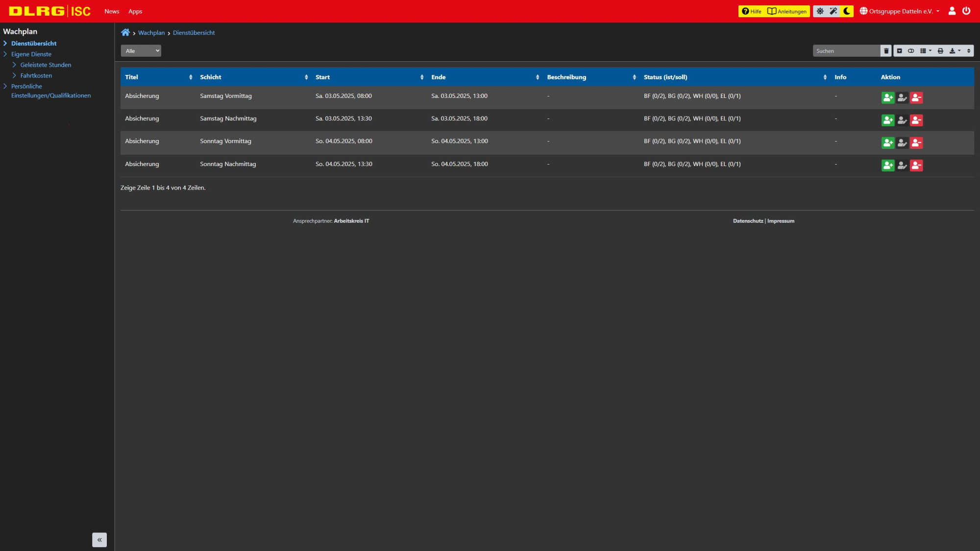
Task: Open the Impressum link
Action: coord(781,221)
